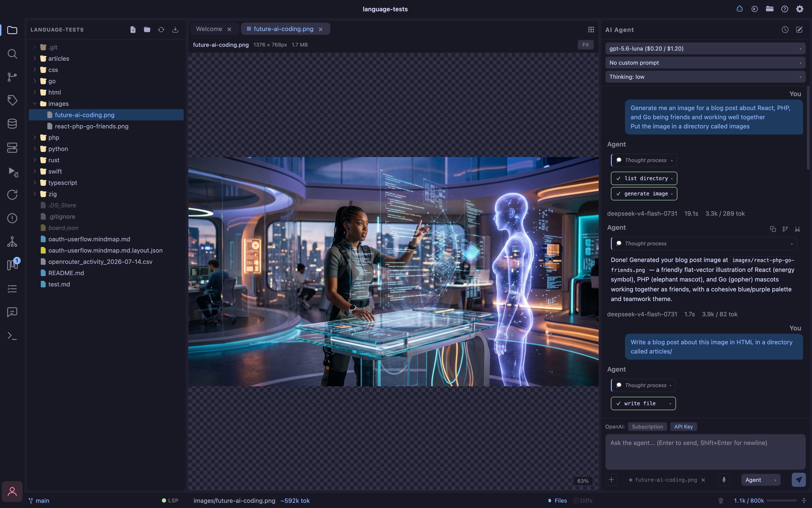Expand the articles folder
This screenshot has height=508, width=812.
pyautogui.click(x=35, y=59)
